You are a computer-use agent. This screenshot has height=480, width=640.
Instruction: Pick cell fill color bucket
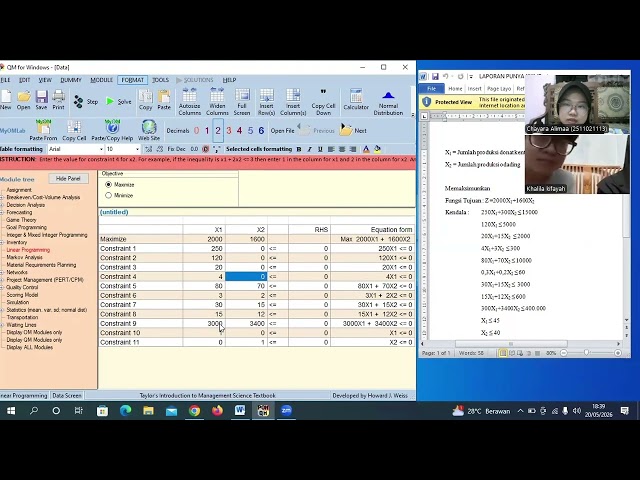click(x=378, y=149)
